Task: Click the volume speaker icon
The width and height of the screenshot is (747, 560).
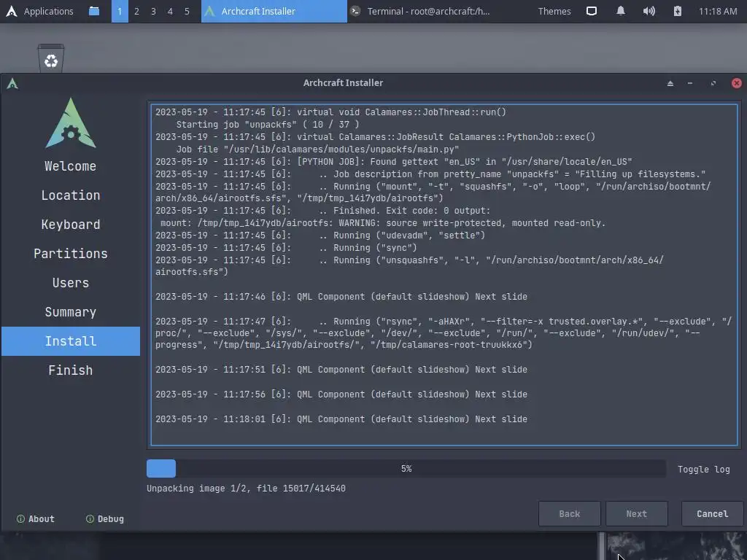Action: [x=649, y=11]
